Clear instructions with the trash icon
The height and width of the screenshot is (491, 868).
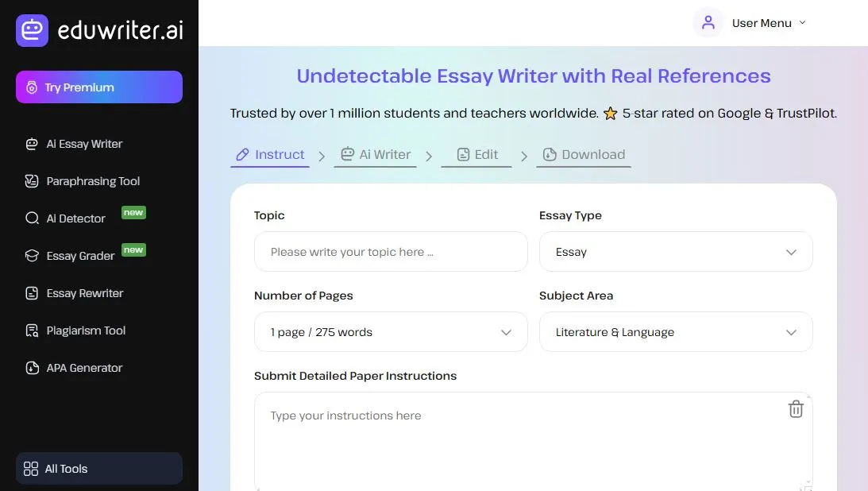(796, 409)
